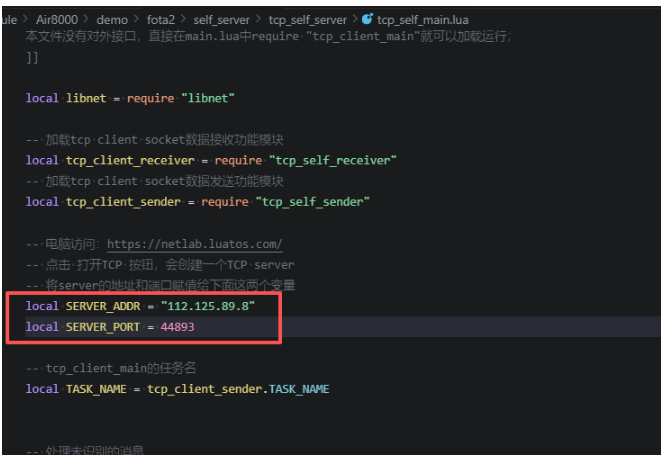Screen dimensions: 663x463
Task: Open the Air8000 breadcrumb folder
Action: tap(57, 19)
